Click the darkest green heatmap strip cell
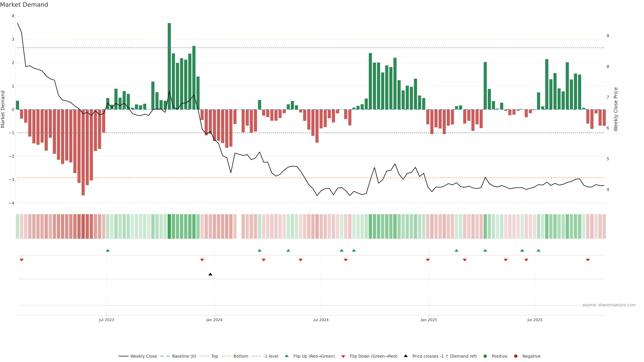644x362 pixels. pos(169,226)
